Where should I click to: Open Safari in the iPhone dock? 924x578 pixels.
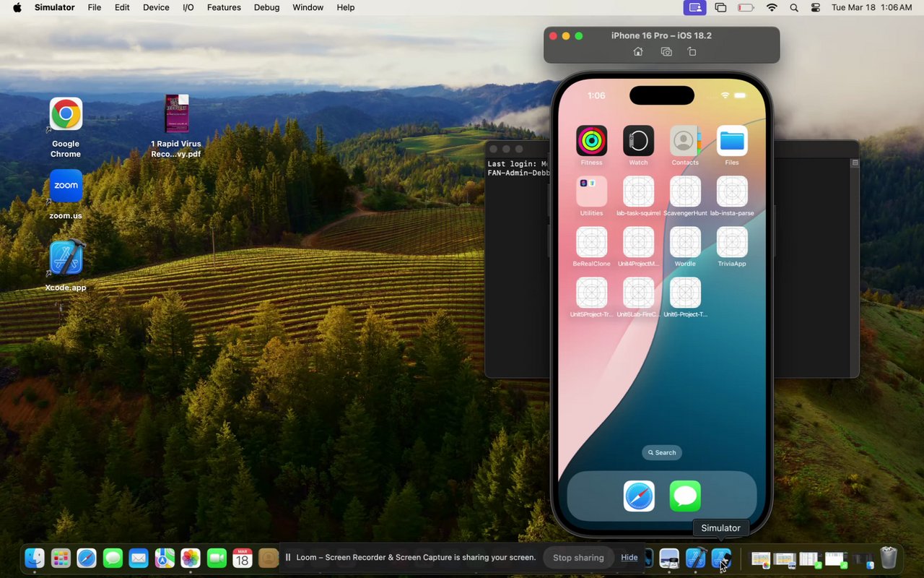point(639,496)
